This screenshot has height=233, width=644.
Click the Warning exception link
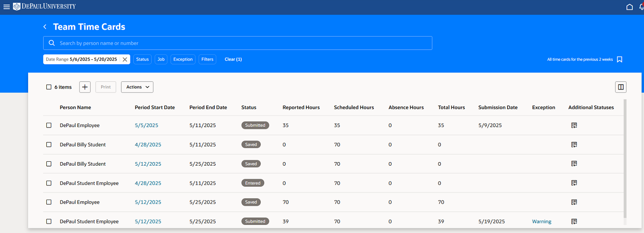click(x=542, y=221)
